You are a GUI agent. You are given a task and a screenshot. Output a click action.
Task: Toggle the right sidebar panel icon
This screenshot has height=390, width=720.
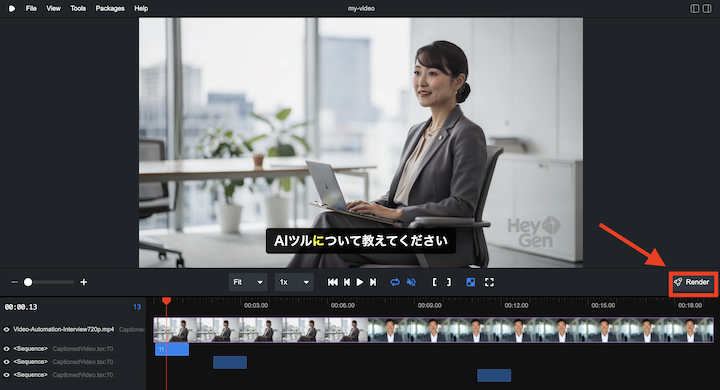point(707,8)
